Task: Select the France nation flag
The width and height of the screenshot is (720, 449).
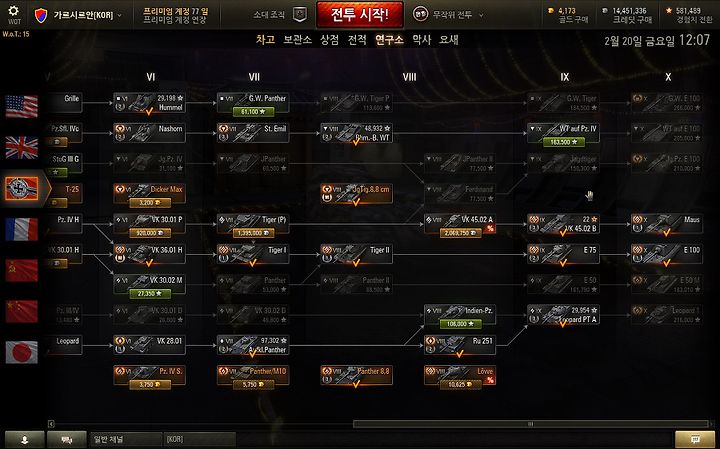Action: coord(22,229)
